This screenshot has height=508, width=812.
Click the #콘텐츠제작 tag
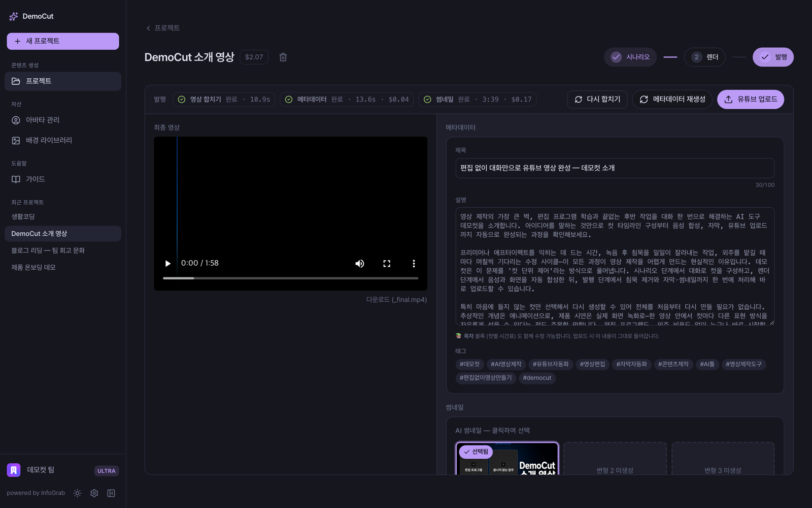point(673,364)
